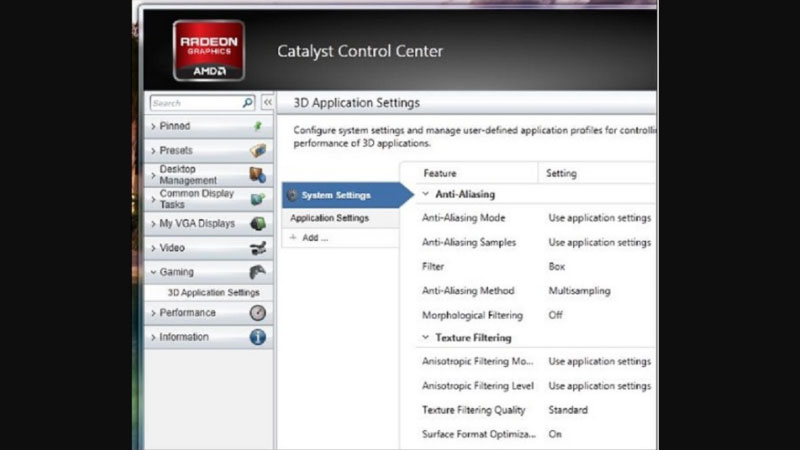Screen dimensions: 800x450
Task: Collapse the Anti-Aliasing section
Action: click(x=426, y=195)
